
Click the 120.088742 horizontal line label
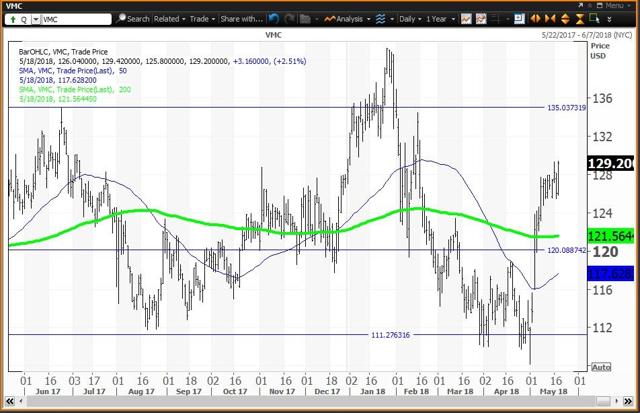(567, 250)
